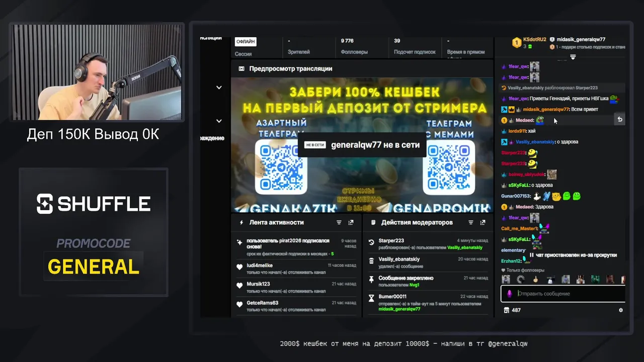Screen dimensions: 644x362
Task: Expand the upper chevron in left sidebar
Action: tap(219, 87)
